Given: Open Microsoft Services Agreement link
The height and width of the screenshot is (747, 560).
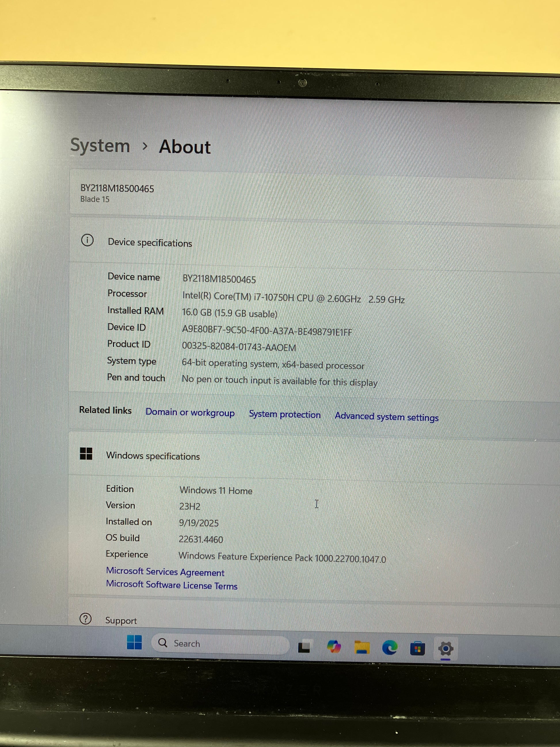Looking at the screenshot, I should 165,572.
